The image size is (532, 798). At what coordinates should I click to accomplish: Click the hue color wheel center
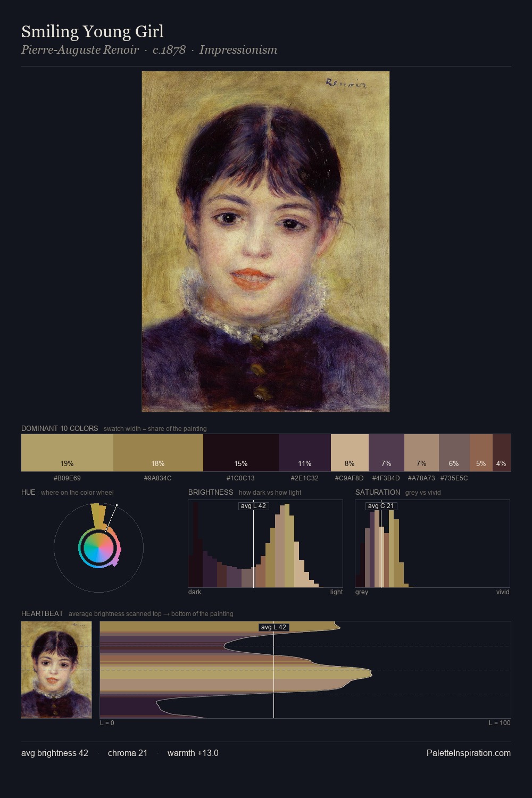coord(98,547)
